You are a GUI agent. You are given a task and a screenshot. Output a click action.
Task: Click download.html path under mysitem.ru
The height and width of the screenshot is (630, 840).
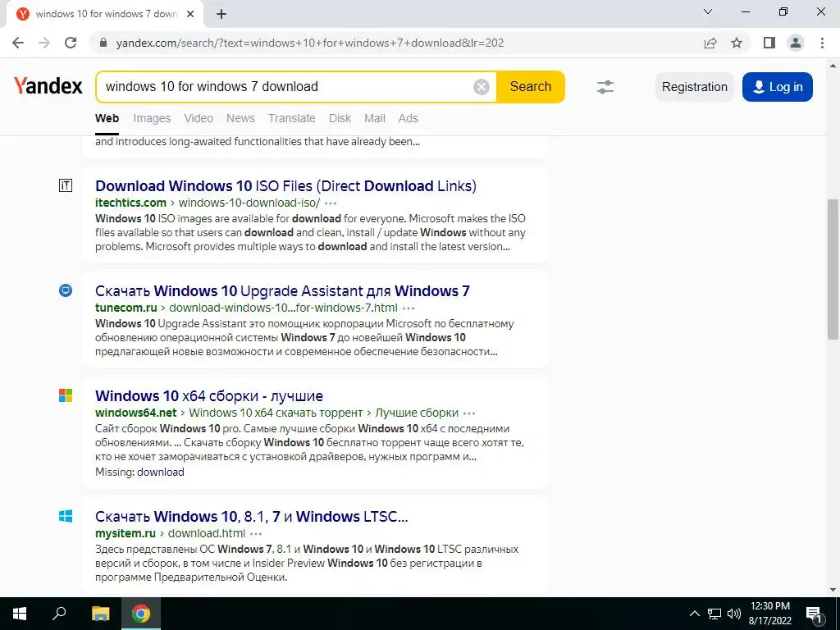(x=206, y=533)
